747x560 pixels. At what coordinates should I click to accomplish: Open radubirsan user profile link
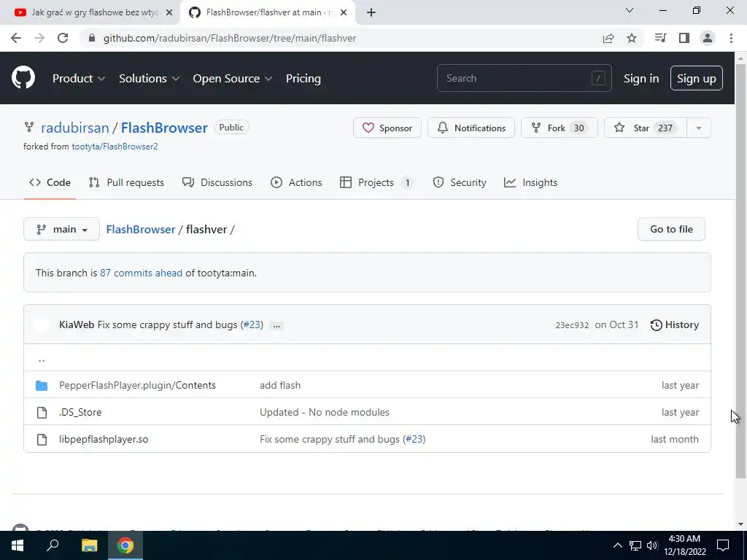click(75, 128)
